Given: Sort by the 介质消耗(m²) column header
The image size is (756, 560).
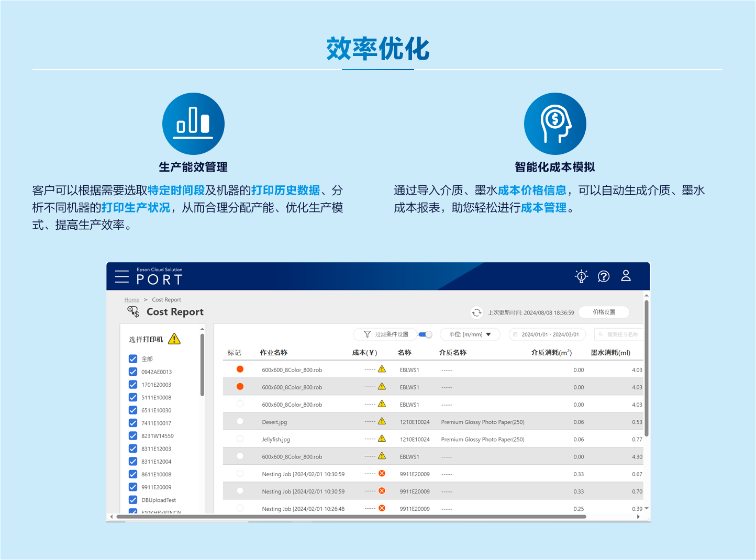Looking at the screenshot, I should point(551,353).
